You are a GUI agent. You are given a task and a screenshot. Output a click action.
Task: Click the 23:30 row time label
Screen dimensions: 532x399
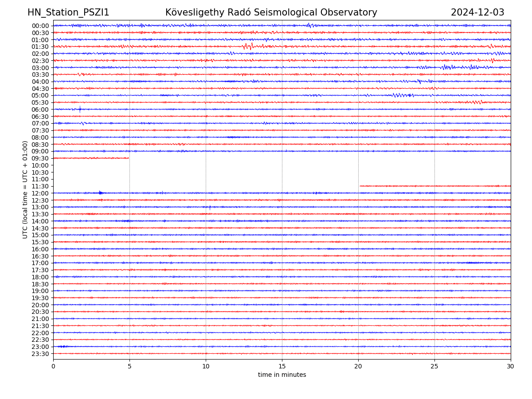(40, 354)
